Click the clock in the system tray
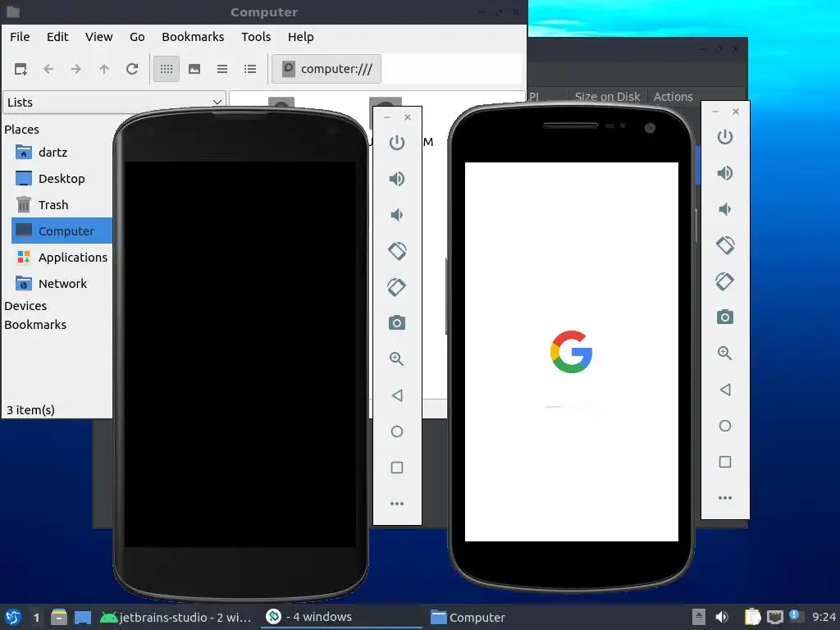Viewport: 840px width, 630px height. coord(824,617)
